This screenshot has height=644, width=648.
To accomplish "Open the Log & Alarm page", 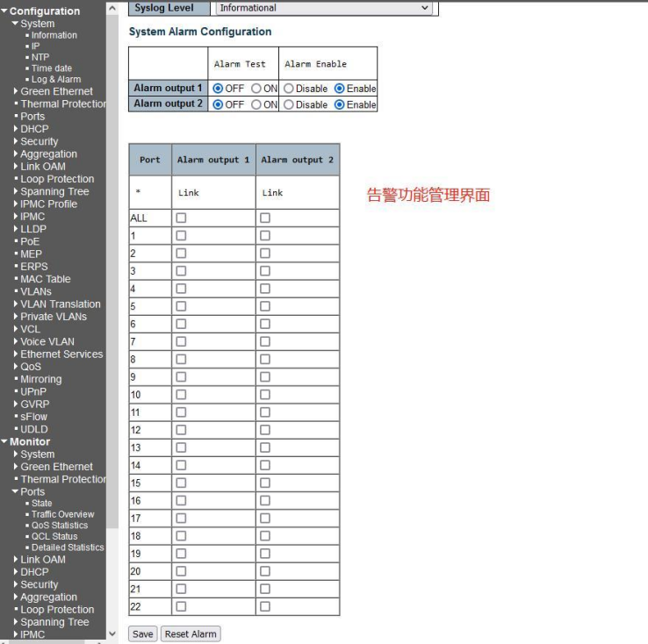I will pyautogui.click(x=56, y=79).
